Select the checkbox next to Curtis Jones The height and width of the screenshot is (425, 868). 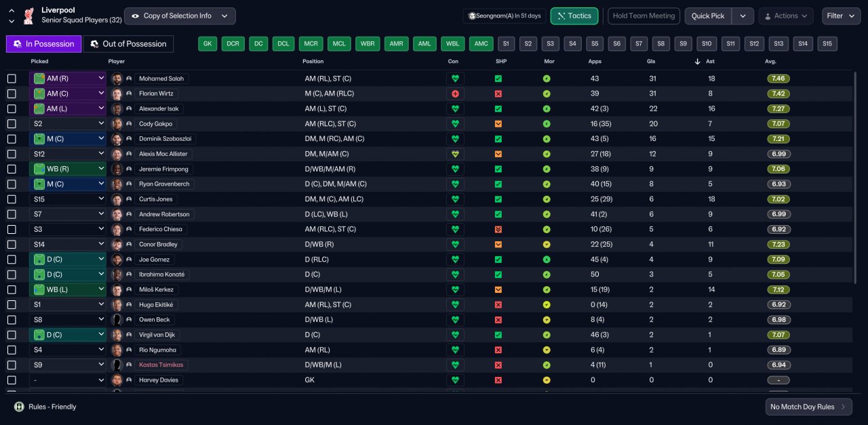pyautogui.click(x=12, y=199)
